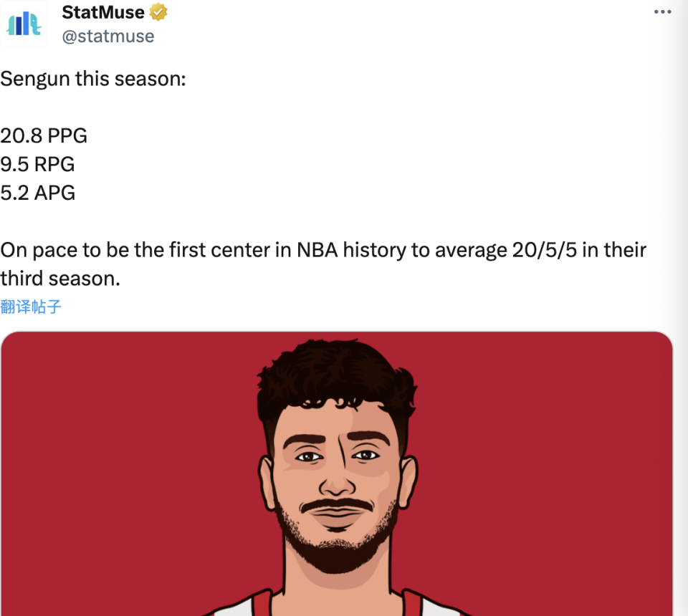The image size is (688, 616).
Task: Open the three-dot more options menu
Action: pyautogui.click(x=663, y=12)
